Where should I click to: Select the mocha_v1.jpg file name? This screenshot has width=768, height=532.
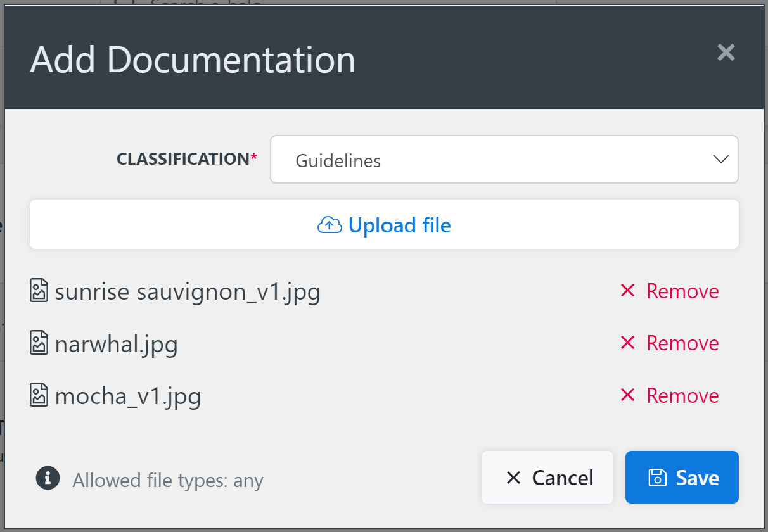click(x=128, y=396)
